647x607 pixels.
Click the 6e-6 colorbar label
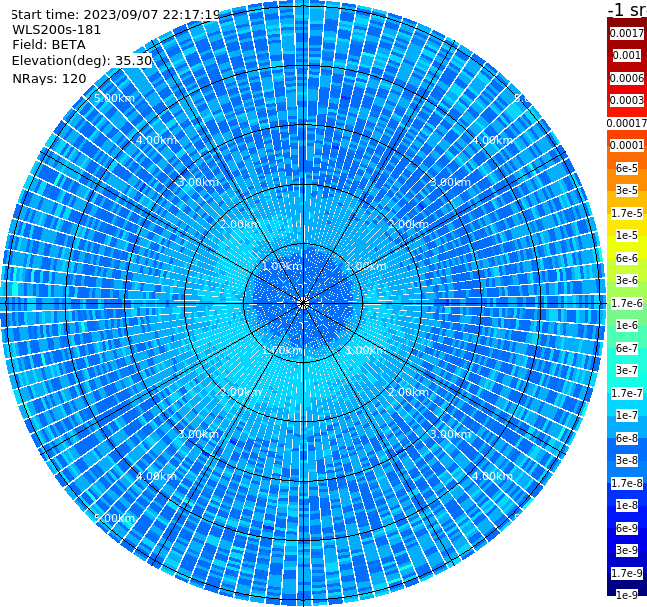[627, 258]
